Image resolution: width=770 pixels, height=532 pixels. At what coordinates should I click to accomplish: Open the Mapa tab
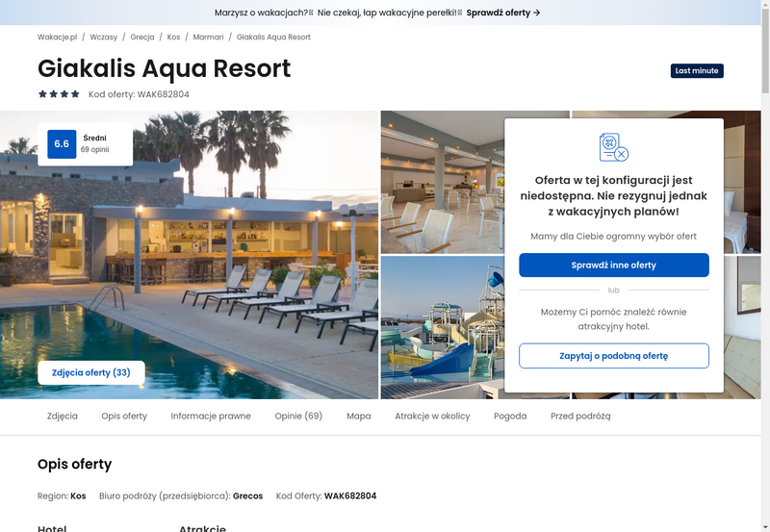pyautogui.click(x=359, y=417)
